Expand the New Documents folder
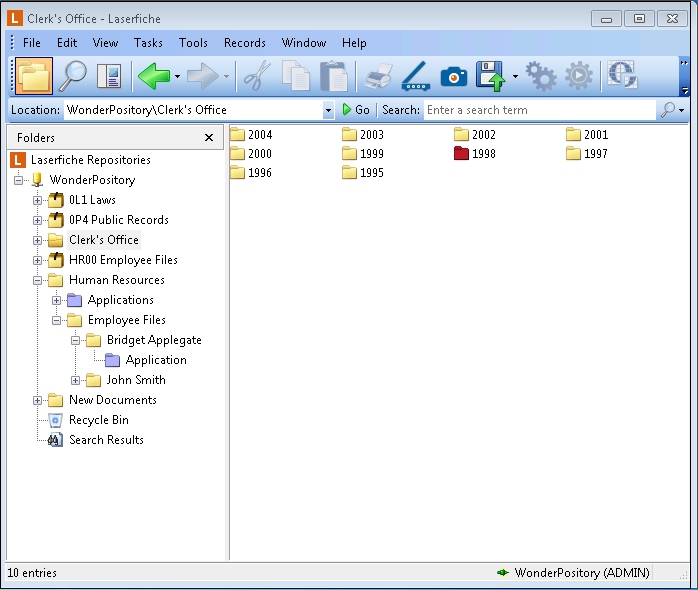Screen dimensions: 698x590 pos(37,400)
